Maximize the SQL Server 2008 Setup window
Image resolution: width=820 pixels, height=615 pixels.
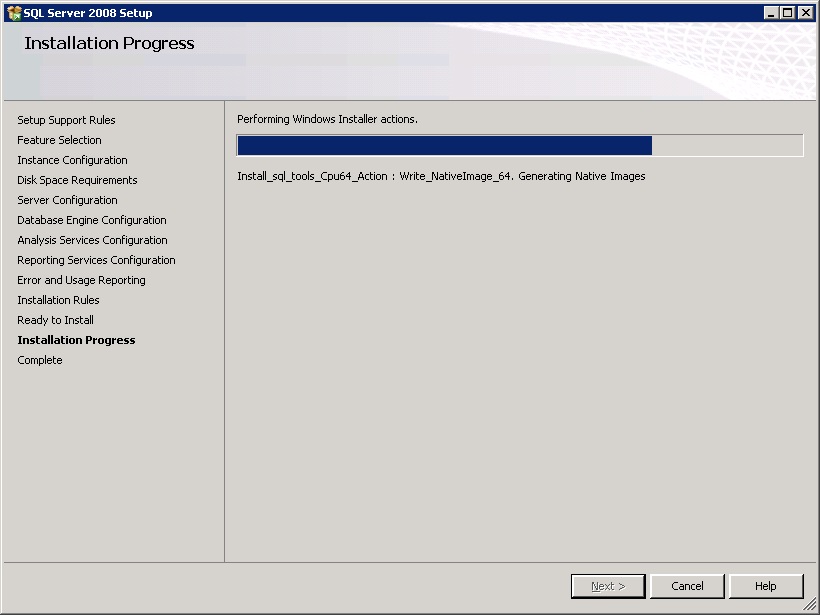pyautogui.click(x=788, y=13)
